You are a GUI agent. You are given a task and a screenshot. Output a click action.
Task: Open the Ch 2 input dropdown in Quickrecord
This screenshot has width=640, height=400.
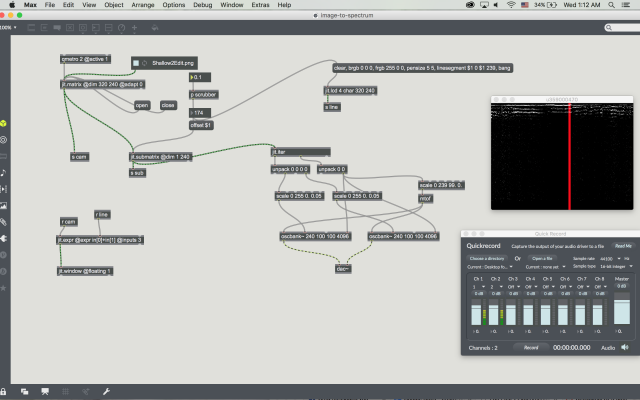[496, 287]
